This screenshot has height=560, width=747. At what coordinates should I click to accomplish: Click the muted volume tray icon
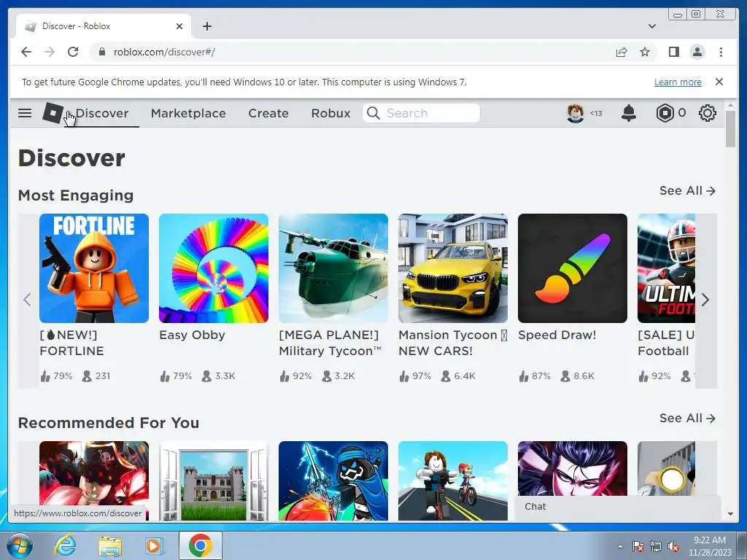tap(673, 546)
